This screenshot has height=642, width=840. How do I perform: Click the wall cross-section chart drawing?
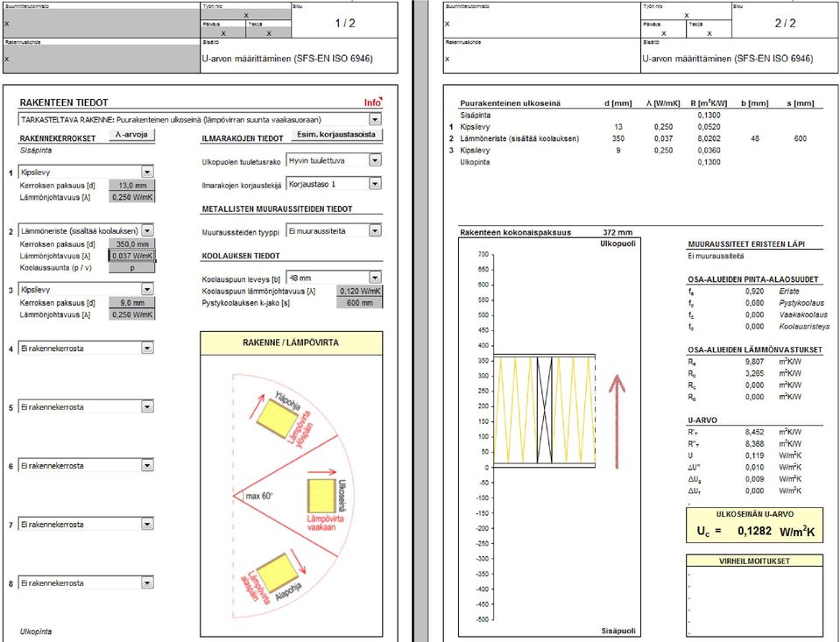tap(544, 411)
